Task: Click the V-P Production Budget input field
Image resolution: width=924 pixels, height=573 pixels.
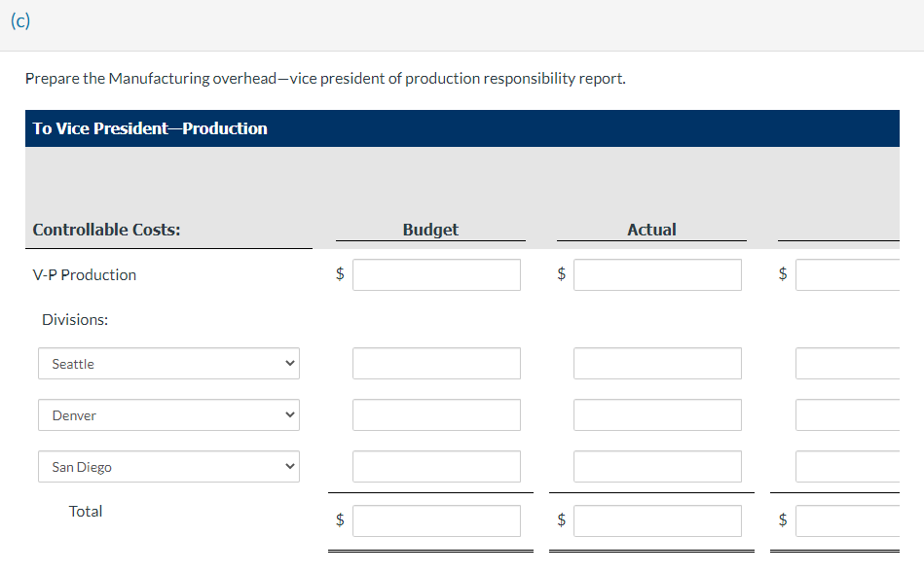Action: click(436, 274)
